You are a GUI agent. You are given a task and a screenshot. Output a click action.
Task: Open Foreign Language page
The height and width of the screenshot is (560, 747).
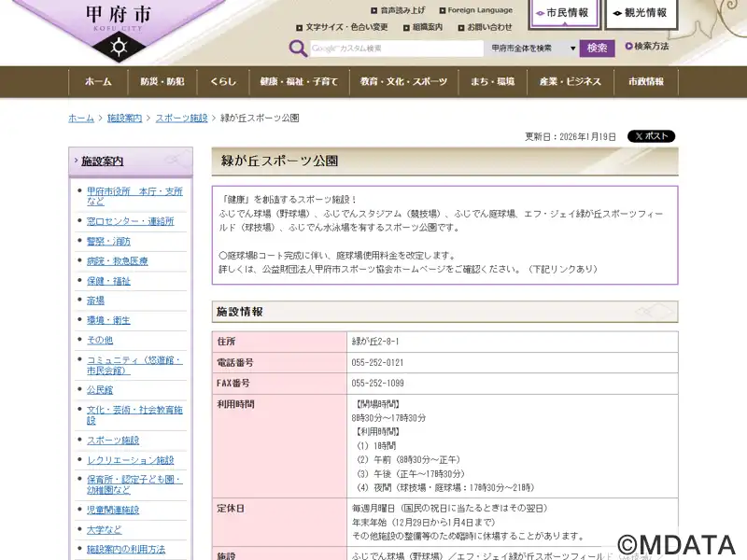[x=479, y=10]
